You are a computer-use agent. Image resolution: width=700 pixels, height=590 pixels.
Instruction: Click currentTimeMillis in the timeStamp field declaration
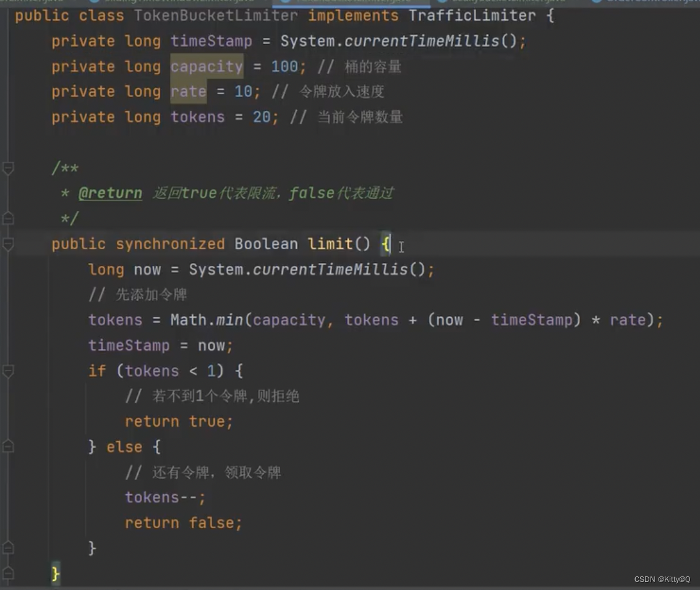[422, 41]
